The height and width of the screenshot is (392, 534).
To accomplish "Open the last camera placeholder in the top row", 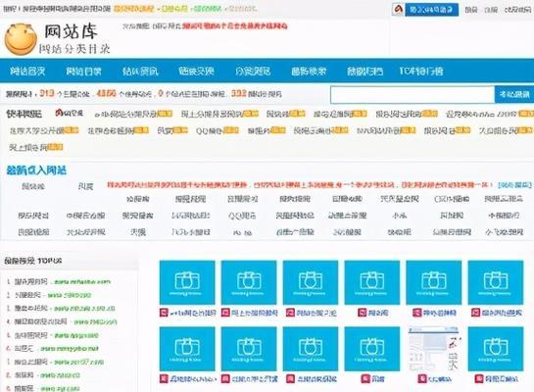I will tap(496, 282).
